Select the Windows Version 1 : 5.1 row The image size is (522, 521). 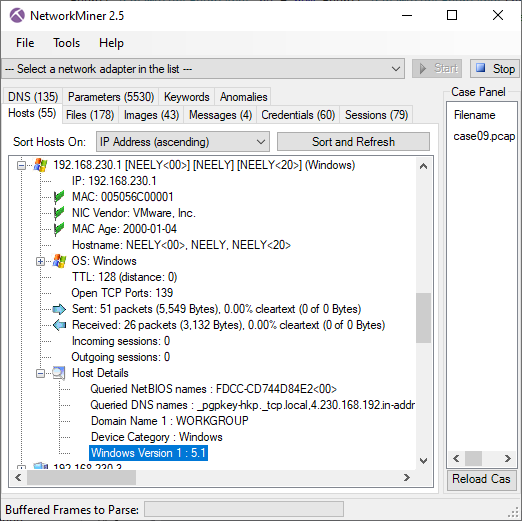(149, 453)
